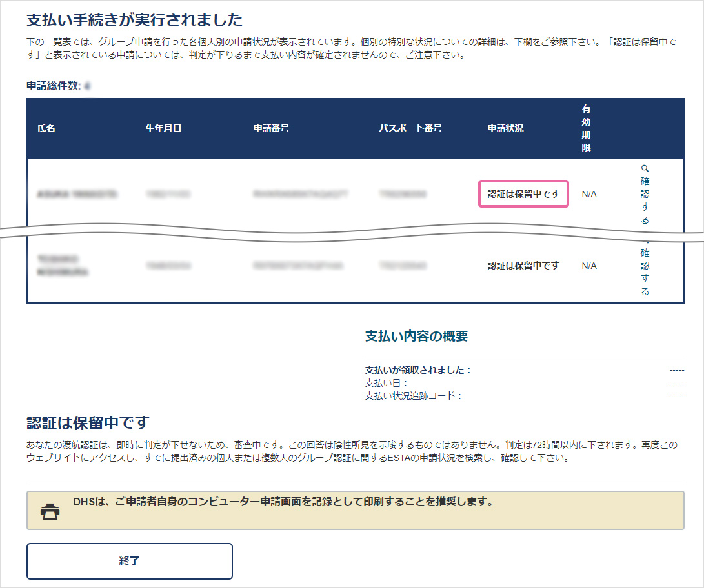Select the second row's 認証は保留中です status text
This screenshot has height=588, width=704.
(523, 265)
